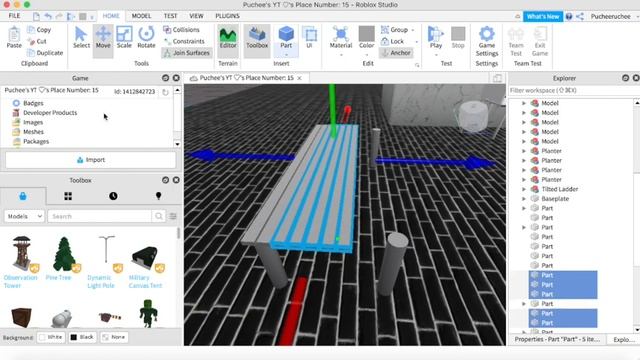Image resolution: width=640 pixels, height=360 pixels.
Task: Set Toolbox background to White
Action: [x=51, y=337]
